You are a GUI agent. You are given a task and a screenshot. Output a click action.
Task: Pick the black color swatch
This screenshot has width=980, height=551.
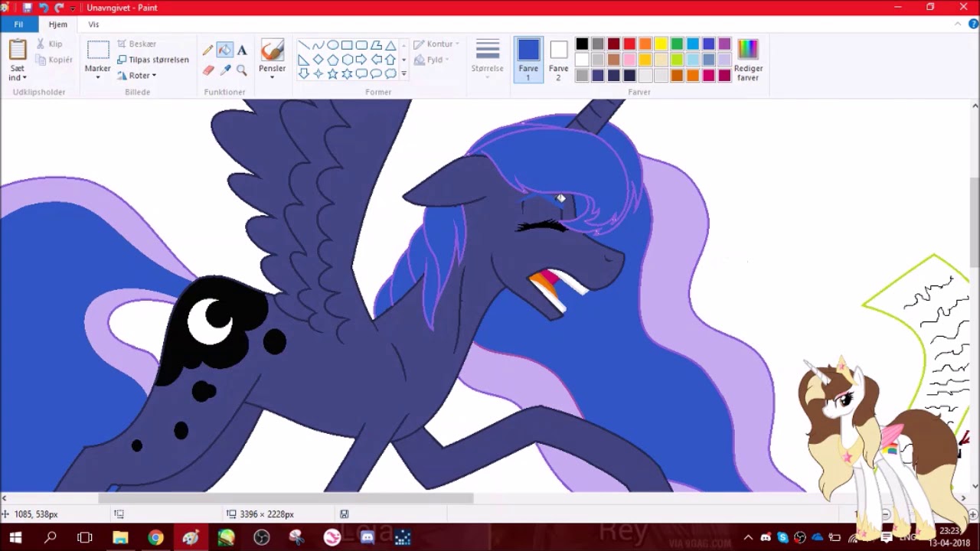(582, 44)
